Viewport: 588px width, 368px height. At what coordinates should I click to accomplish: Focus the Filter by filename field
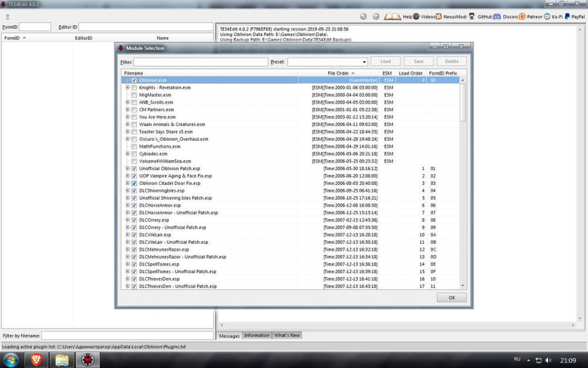point(127,336)
